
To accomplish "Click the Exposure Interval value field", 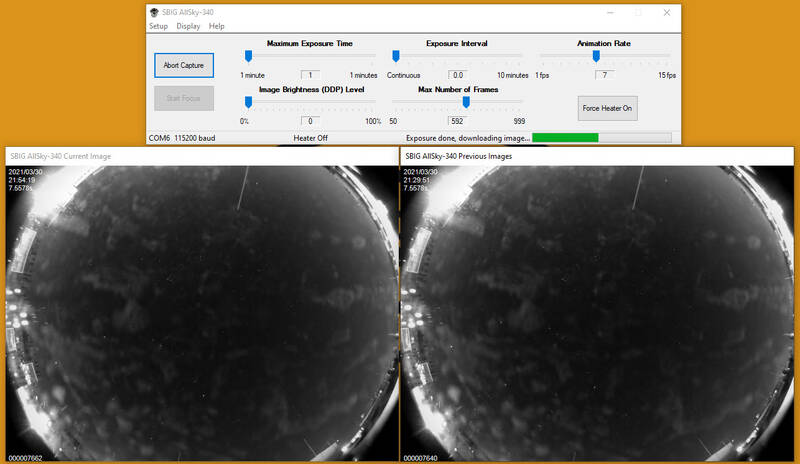I will [458, 75].
